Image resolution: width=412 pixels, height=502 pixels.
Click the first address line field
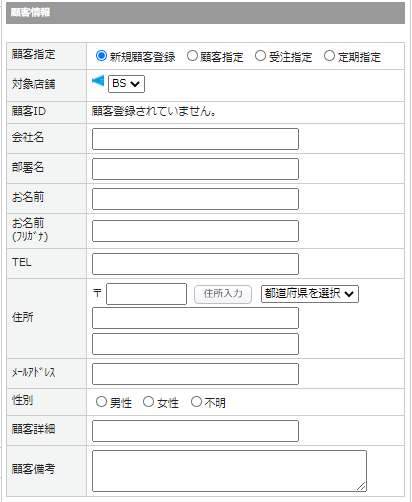(x=195, y=318)
